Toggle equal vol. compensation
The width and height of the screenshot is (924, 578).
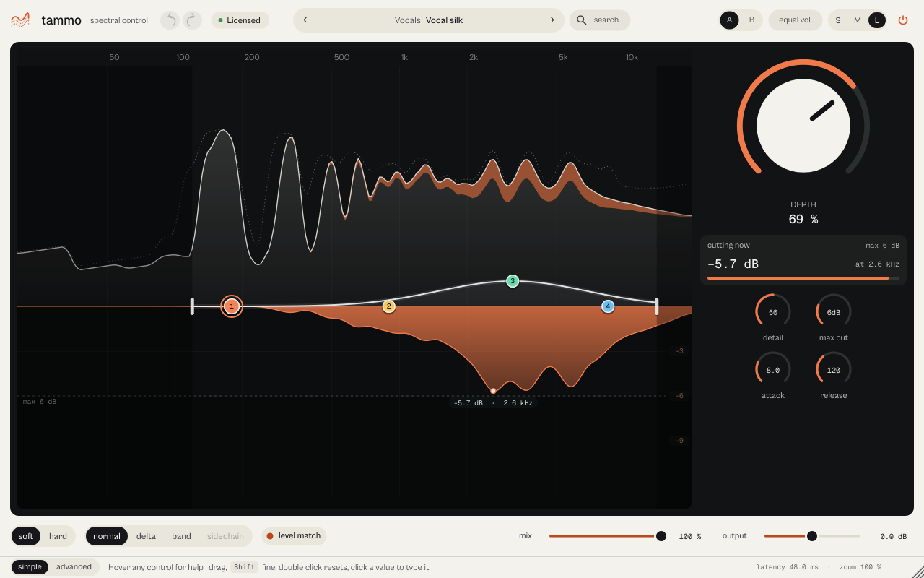click(x=796, y=20)
